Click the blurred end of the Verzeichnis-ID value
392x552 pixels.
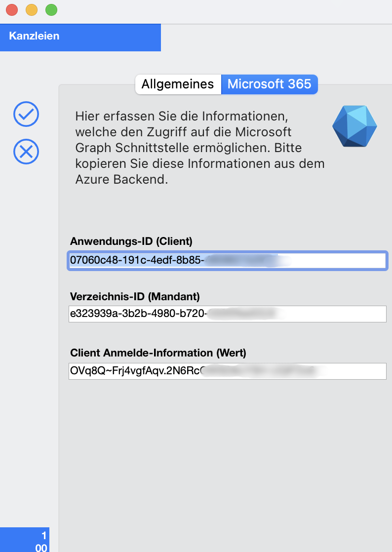coord(246,314)
